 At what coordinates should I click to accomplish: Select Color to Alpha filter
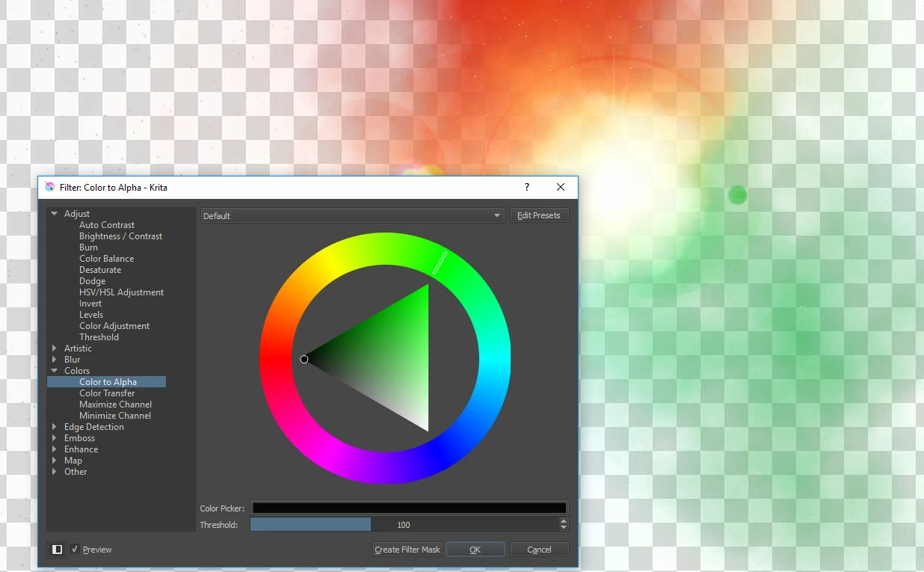pos(106,382)
